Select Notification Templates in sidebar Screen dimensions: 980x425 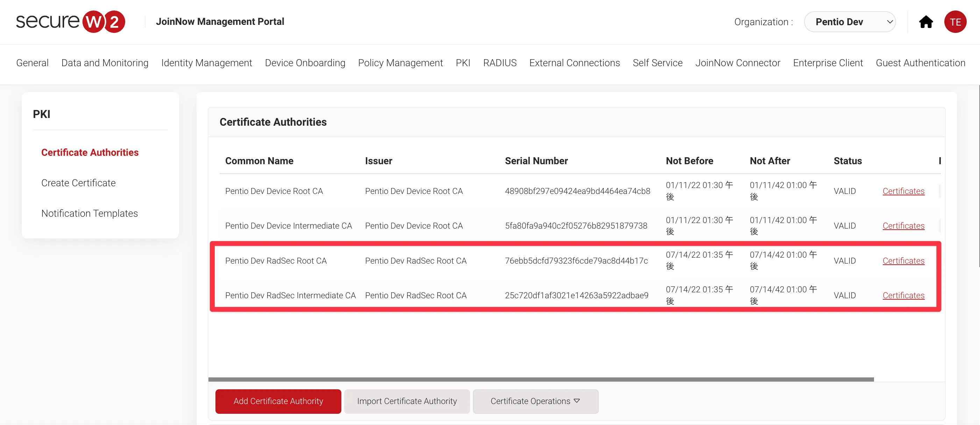click(90, 213)
